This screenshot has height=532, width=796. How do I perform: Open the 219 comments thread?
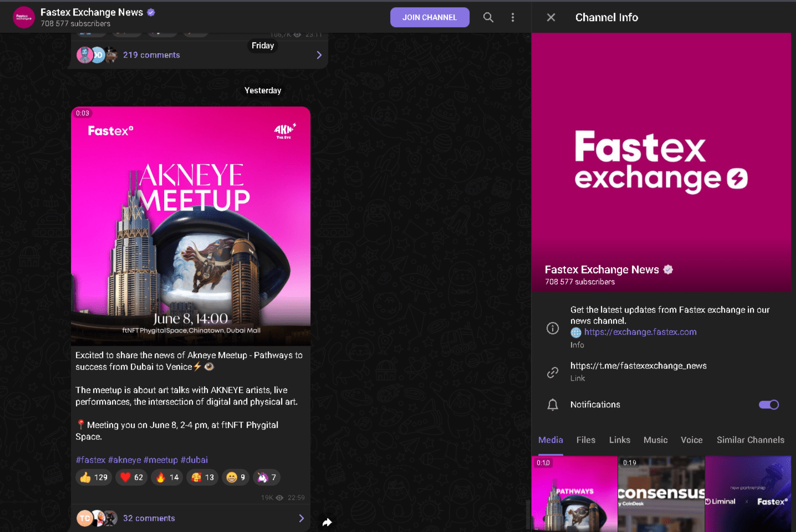[x=151, y=55]
